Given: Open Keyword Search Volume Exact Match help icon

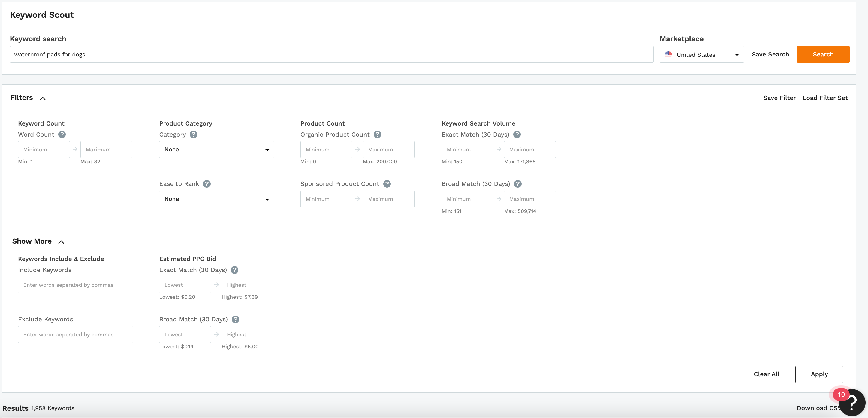Looking at the screenshot, I should [x=517, y=135].
